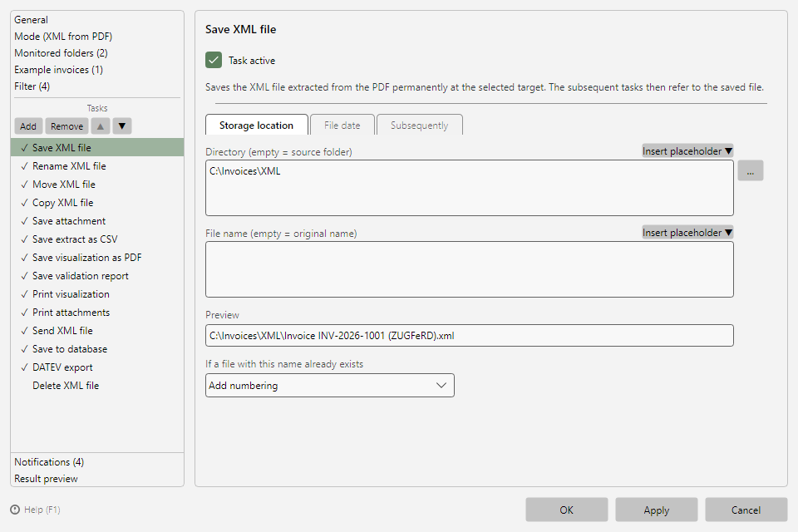Select Save to database task
The image size is (798, 532).
[x=97, y=349]
